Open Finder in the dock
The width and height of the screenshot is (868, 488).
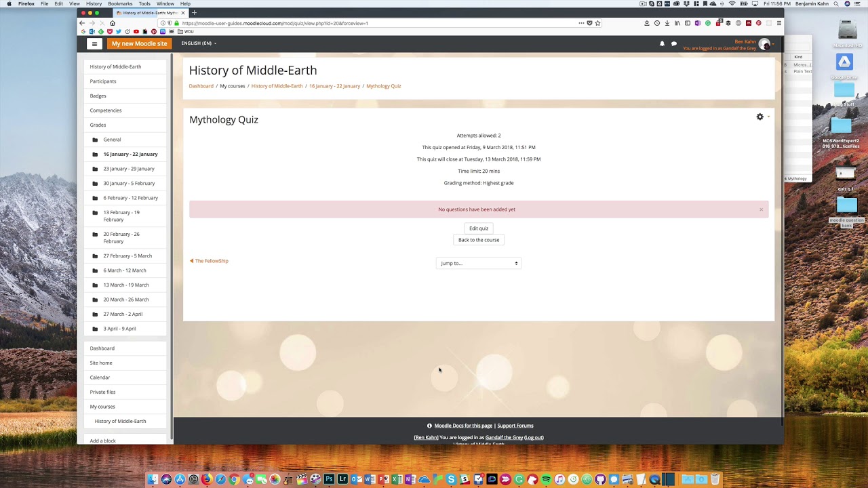click(x=153, y=479)
